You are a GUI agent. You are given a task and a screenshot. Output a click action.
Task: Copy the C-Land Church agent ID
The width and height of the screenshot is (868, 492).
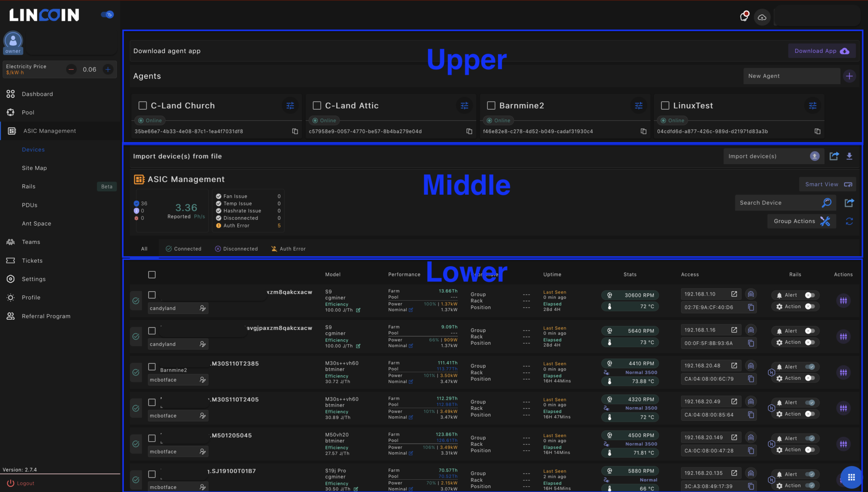tap(295, 131)
